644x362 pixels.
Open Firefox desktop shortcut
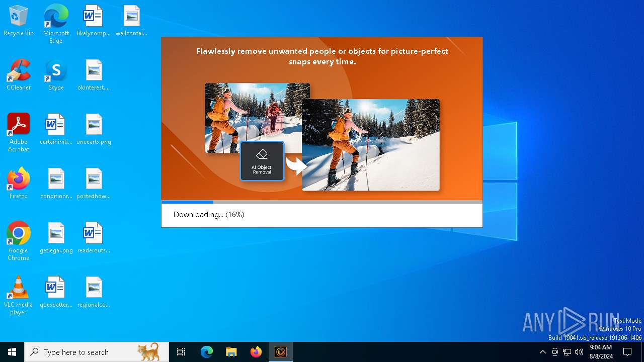coord(19,184)
